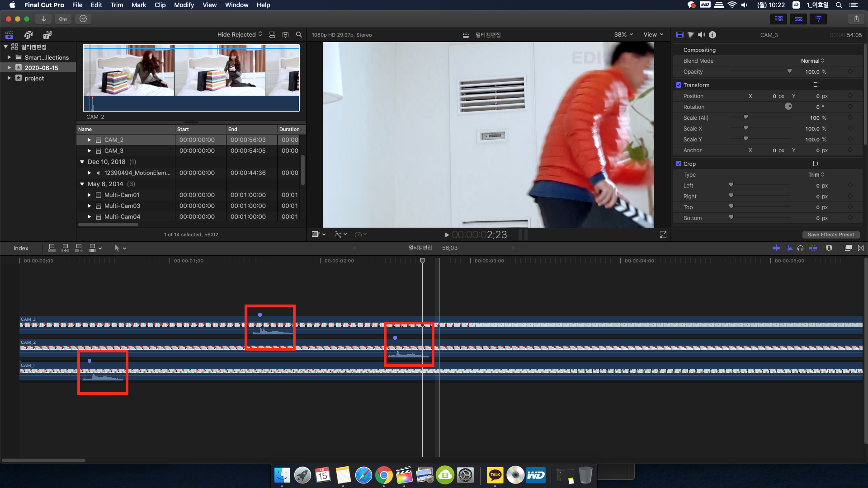Open the Import Media arrow icon
868x488 pixels.
click(x=43, y=19)
